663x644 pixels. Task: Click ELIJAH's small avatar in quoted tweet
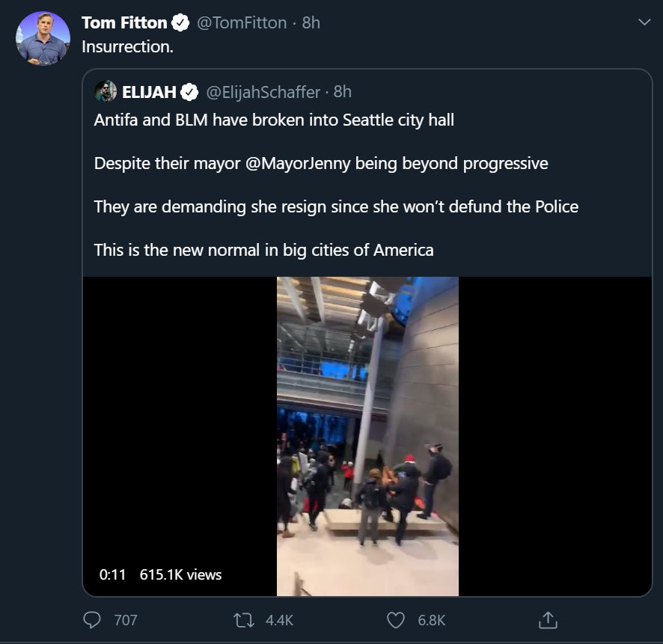(x=106, y=91)
